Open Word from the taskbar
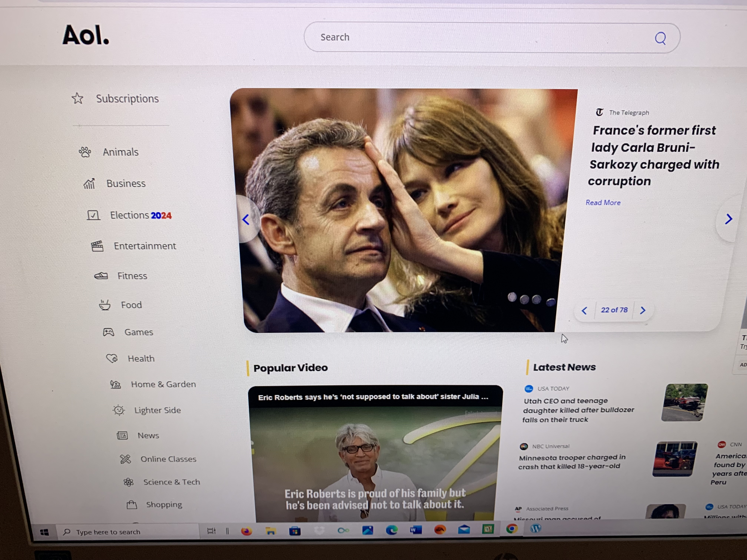The image size is (747, 560). coord(416,530)
